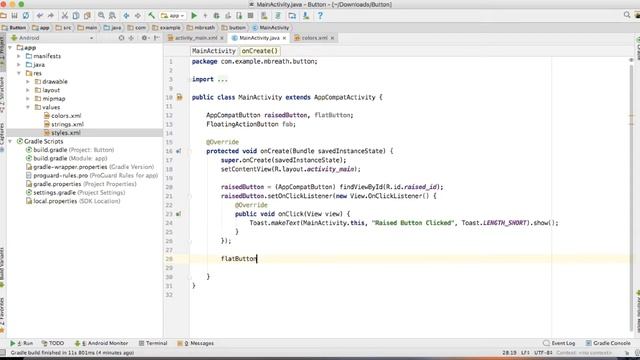Click the override gutter marker on line 16
Image resolution: width=640 pixels, height=360 pixels.
[178, 151]
